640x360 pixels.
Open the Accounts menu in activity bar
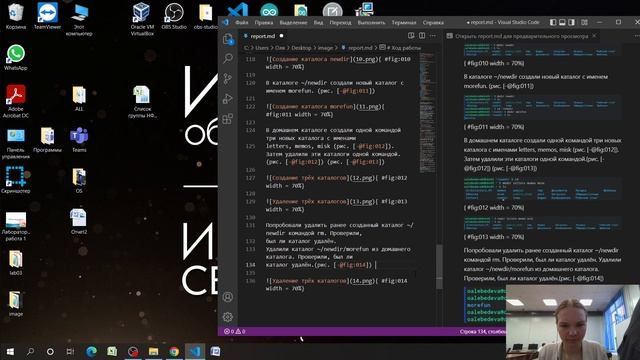(228, 297)
